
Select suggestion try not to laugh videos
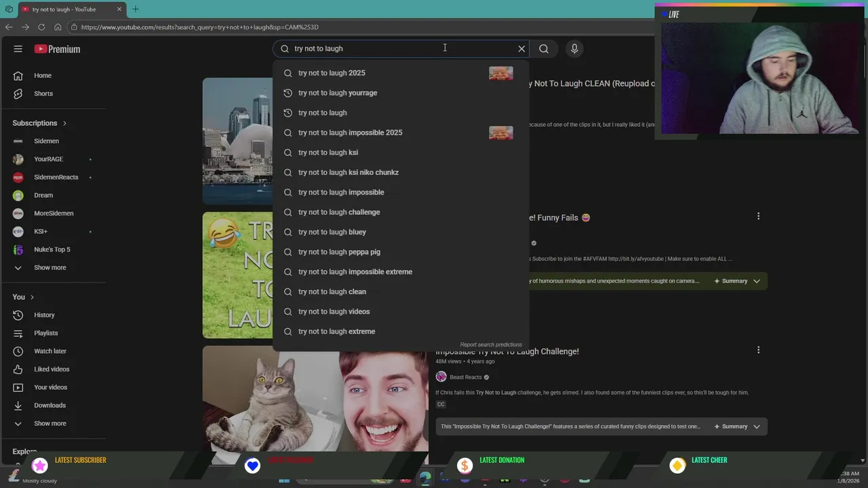click(401, 312)
